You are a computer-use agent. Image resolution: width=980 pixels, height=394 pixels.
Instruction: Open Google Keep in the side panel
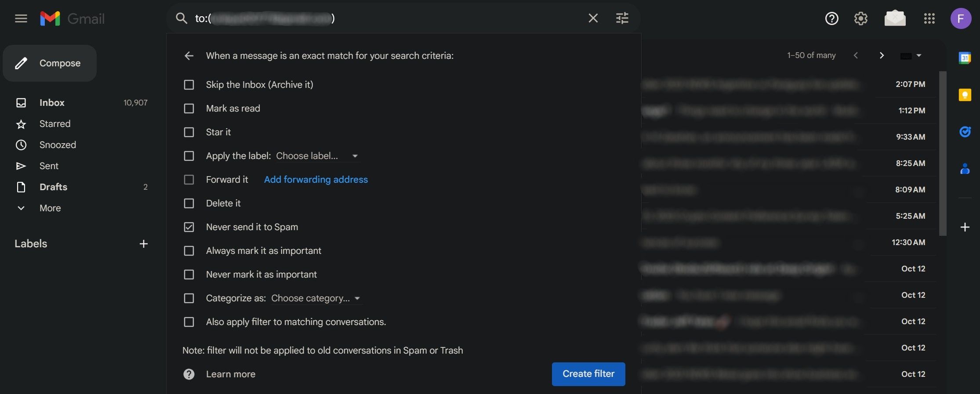[965, 94]
